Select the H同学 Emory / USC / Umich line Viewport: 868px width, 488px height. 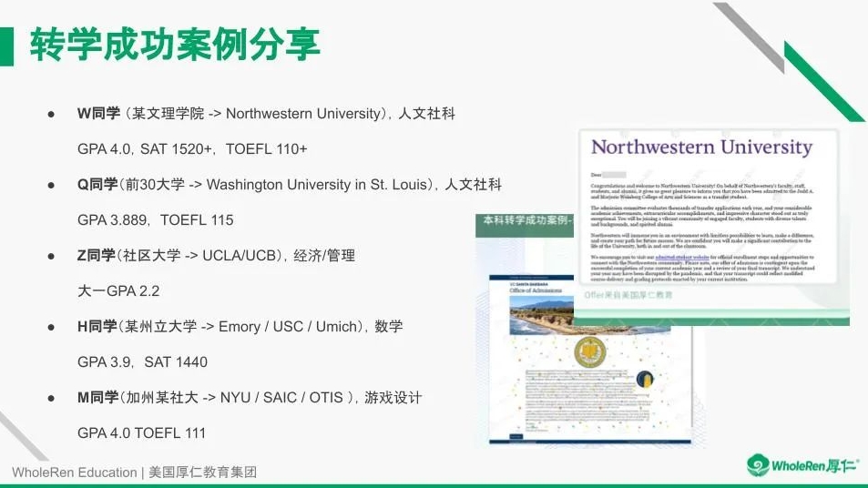point(240,327)
